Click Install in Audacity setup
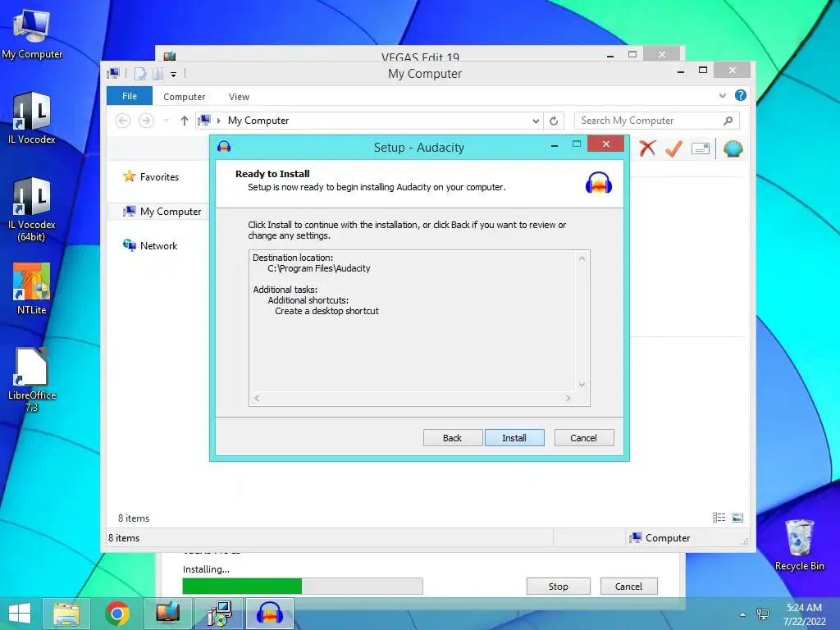The image size is (840, 630). (514, 438)
